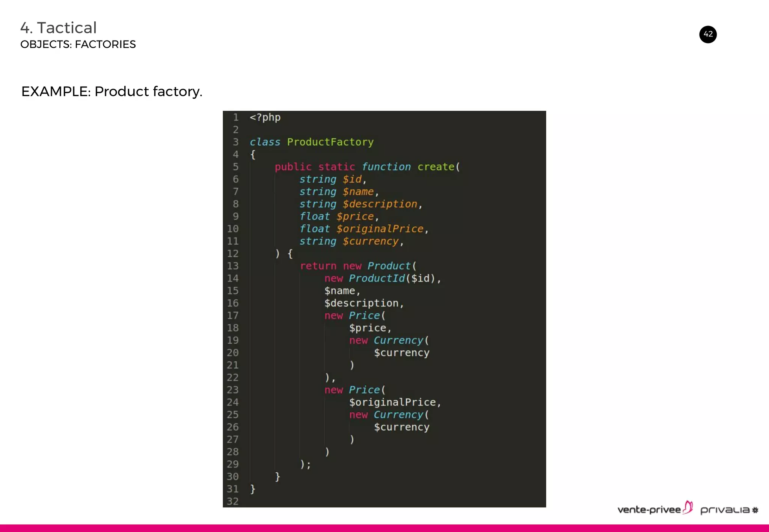Click 'new Currency(' on line 25
This screenshot has width=769, height=532.
(389, 415)
